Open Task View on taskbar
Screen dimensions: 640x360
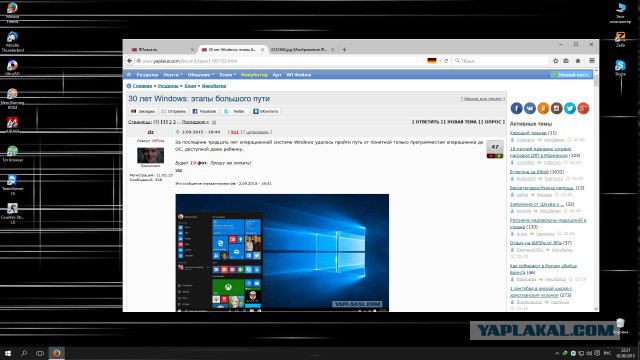pyautogui.click(x=40, y=353)
